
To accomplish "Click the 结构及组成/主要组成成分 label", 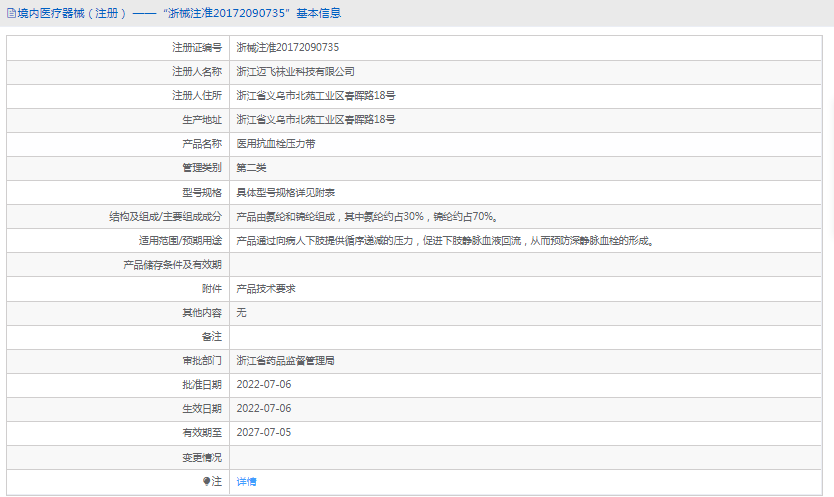I will (x=165, y=217).
